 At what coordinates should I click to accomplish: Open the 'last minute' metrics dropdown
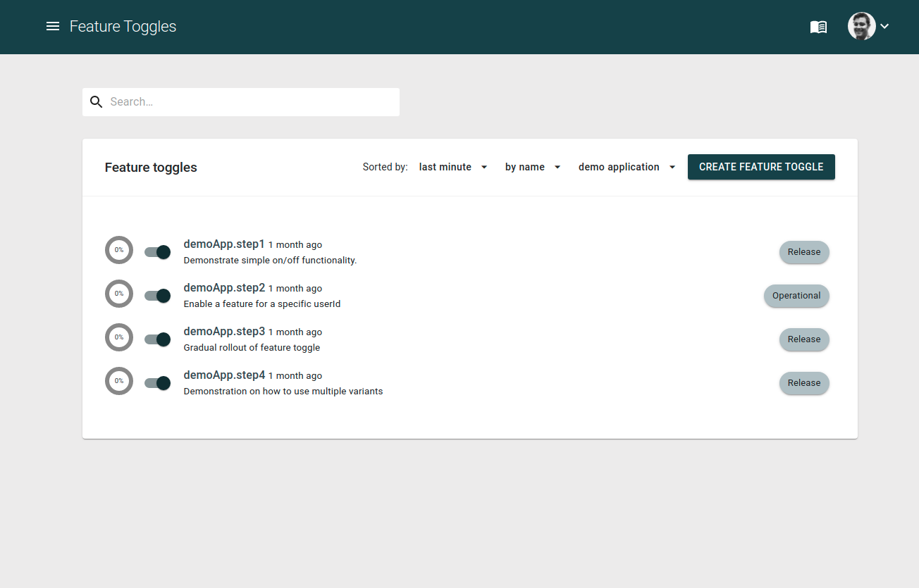point(453,167)
